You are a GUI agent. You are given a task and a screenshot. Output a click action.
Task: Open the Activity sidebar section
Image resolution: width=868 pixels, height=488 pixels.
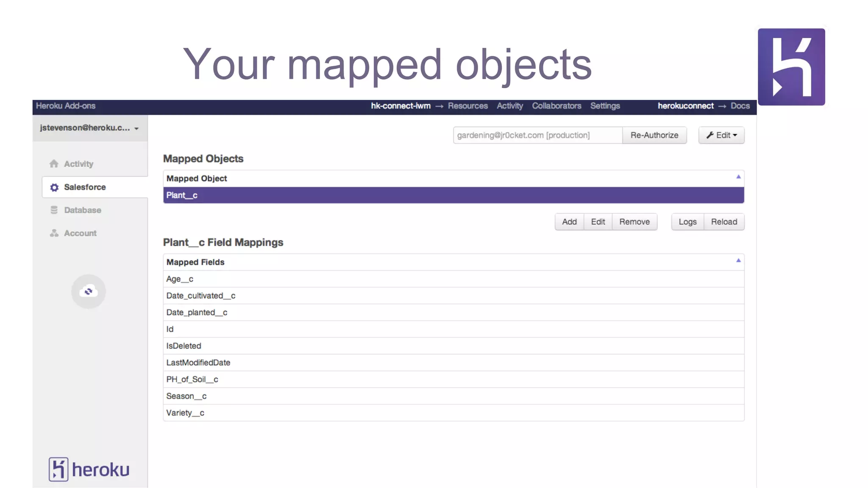point(78,164)
